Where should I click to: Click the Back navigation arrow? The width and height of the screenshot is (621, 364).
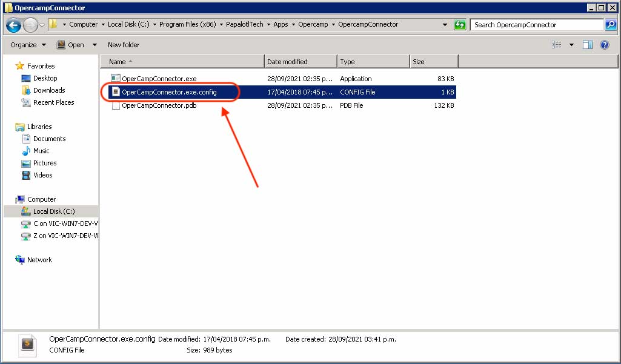pyautogui.click(x=13, y=25)
